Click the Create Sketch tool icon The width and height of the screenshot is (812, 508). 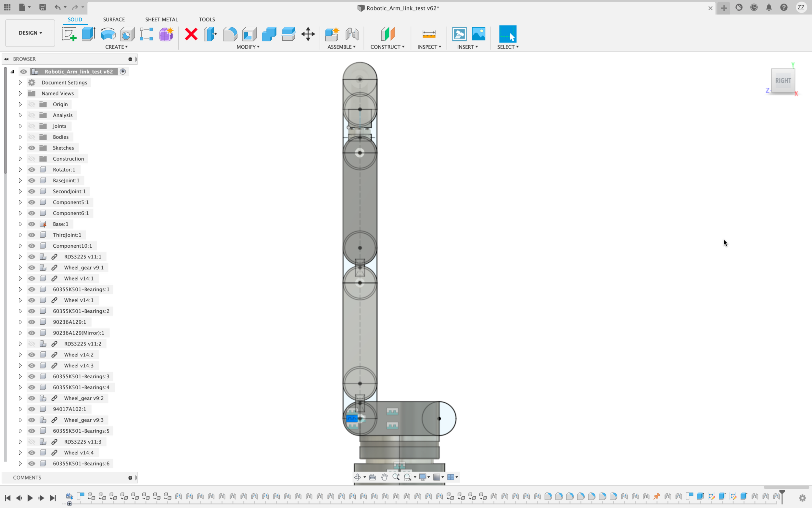69,34
